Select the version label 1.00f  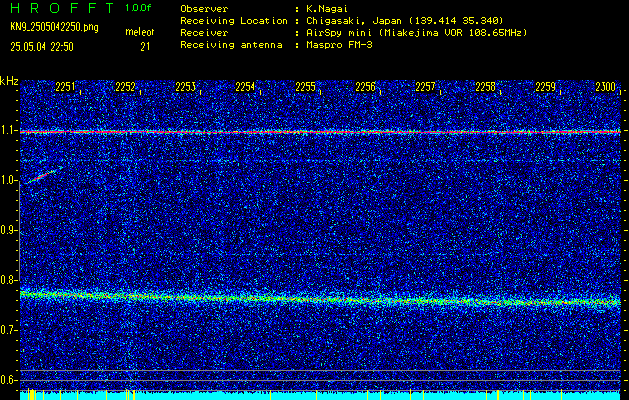(138, 8)
